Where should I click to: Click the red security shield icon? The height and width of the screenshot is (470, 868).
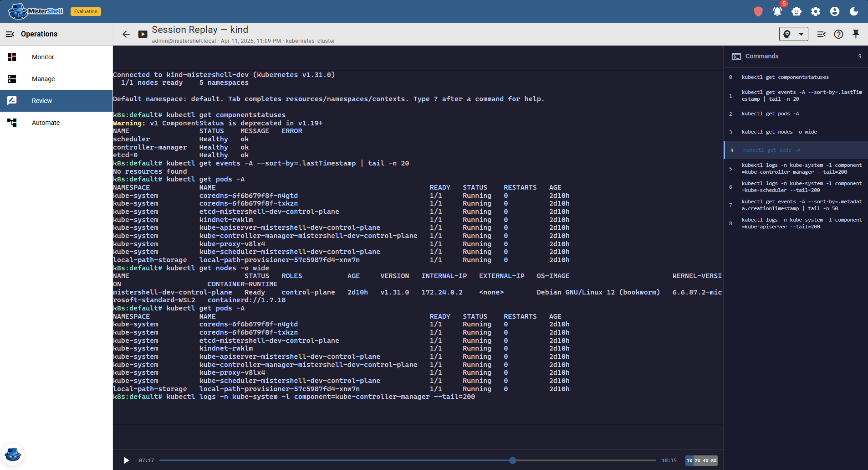[x=758, y=11]
